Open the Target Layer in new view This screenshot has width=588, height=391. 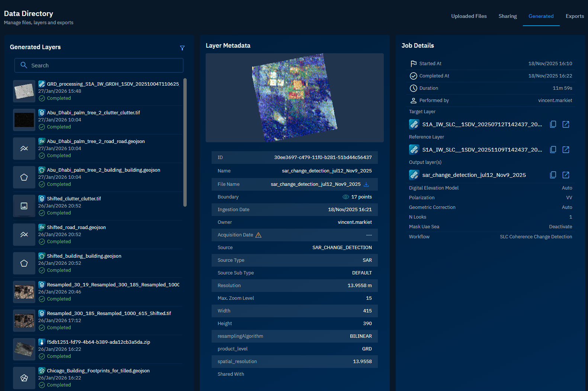coord(566,124)
